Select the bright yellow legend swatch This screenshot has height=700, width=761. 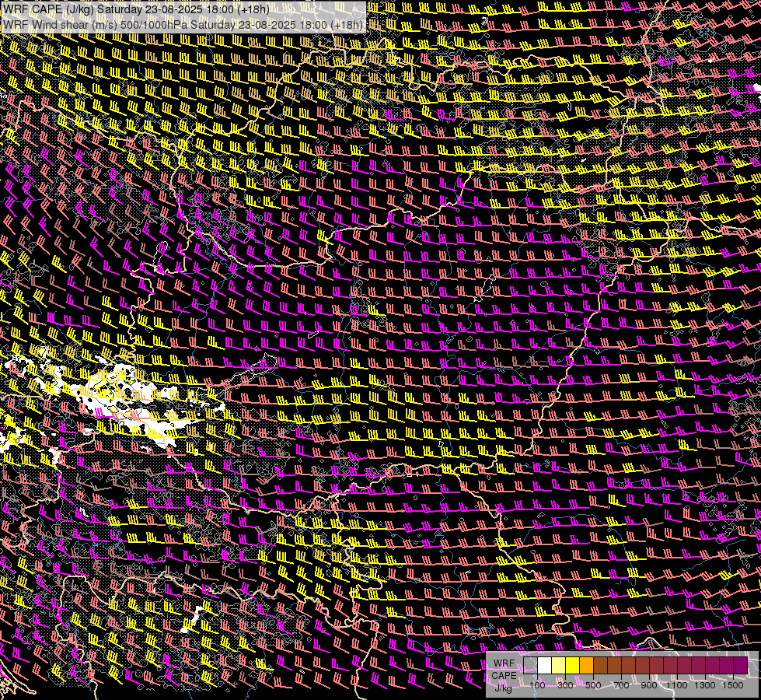[x=573, y=666]
